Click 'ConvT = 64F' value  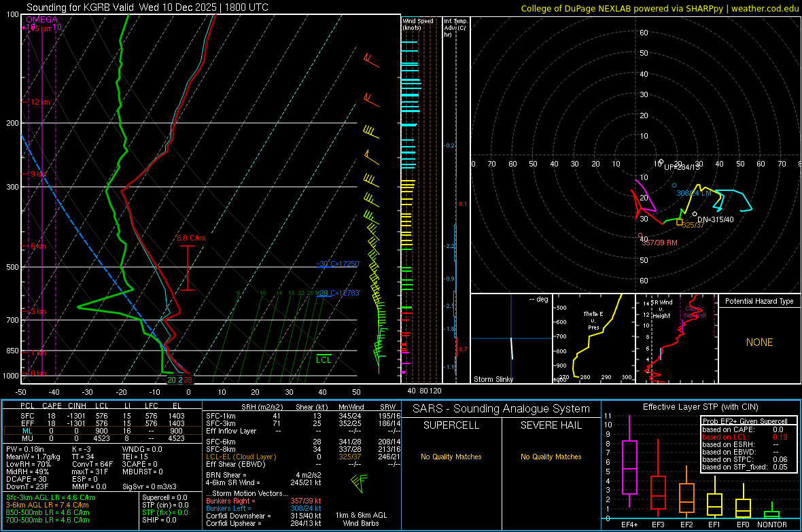pyautogui.click(x=92, y=465)
